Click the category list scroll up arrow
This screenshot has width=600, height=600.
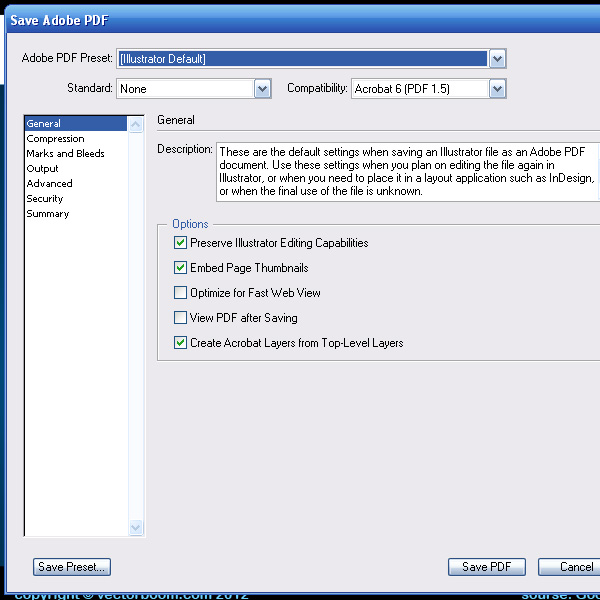pos(136,124)
